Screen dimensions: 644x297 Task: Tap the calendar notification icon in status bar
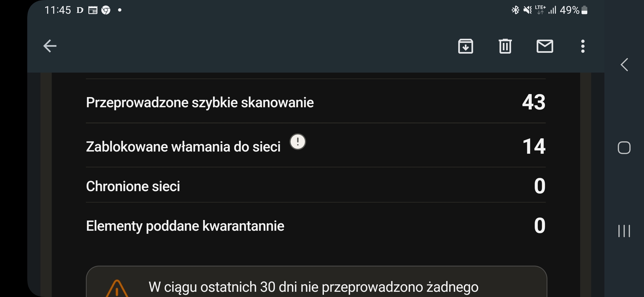click(x=93, y=10)
